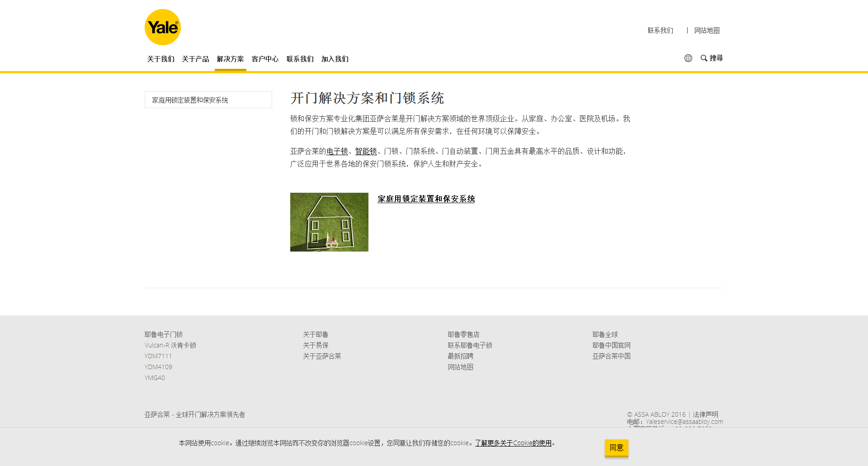Click page title 开门解决方案和门锁系统

(x=367, y=98)
